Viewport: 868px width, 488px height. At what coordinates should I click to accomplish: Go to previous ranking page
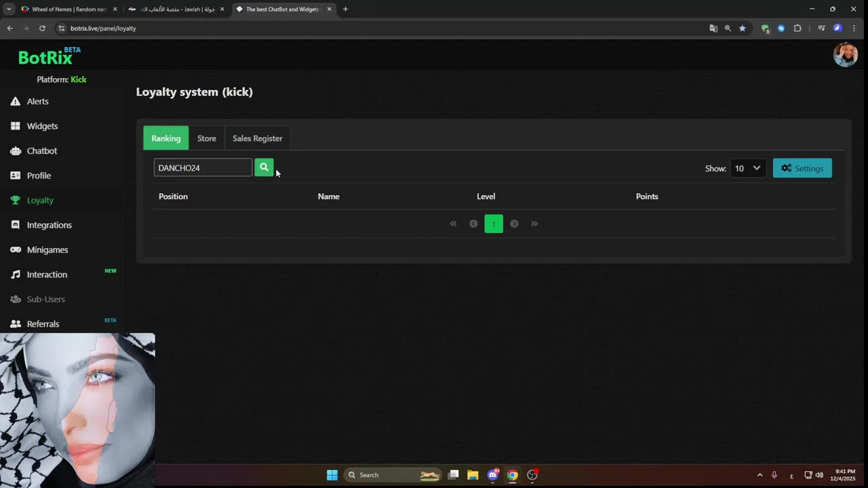point(473,224)
